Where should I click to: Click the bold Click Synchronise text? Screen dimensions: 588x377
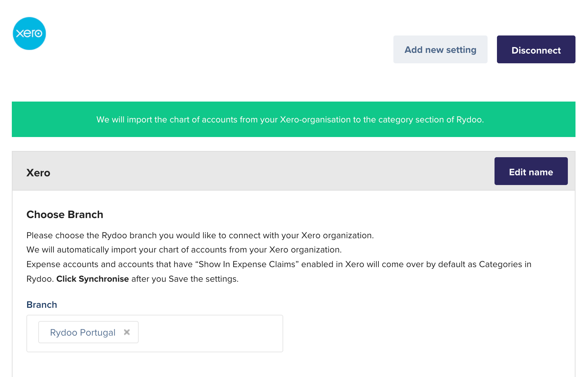pos(92,279)
